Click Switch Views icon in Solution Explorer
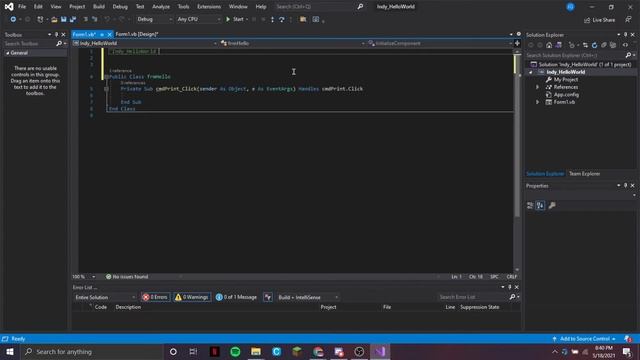The image size is (640, 360). coord(559,45)
